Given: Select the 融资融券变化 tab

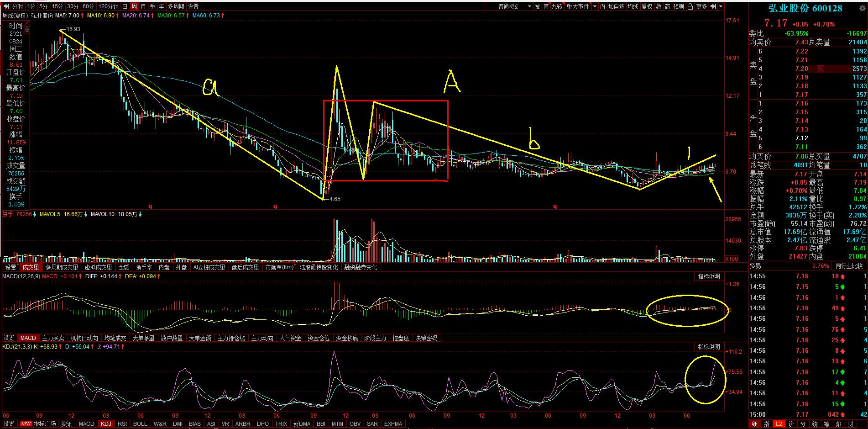Looking at the screenshot, I should coord(361,267).
